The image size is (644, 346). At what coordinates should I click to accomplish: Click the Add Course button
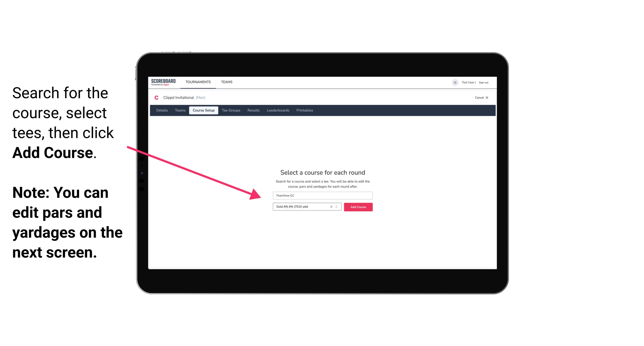pos(358,207)
